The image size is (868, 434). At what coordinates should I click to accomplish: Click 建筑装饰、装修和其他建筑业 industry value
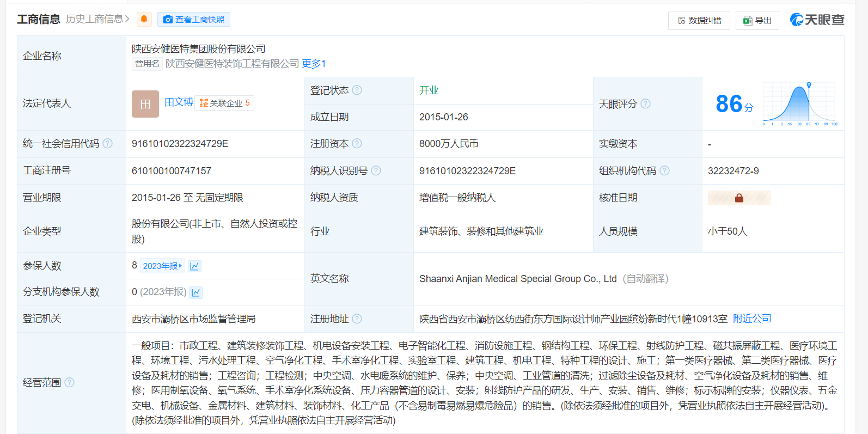(x=481, y=231)
